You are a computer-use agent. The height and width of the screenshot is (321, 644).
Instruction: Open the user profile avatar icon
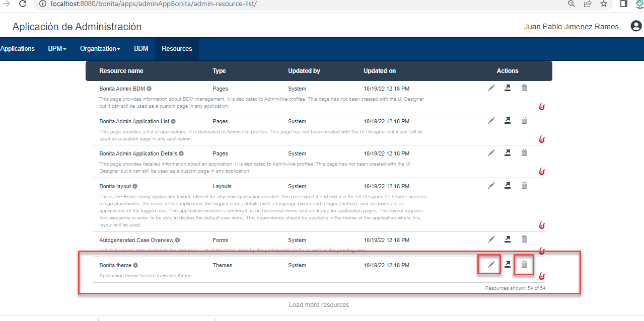636,26
